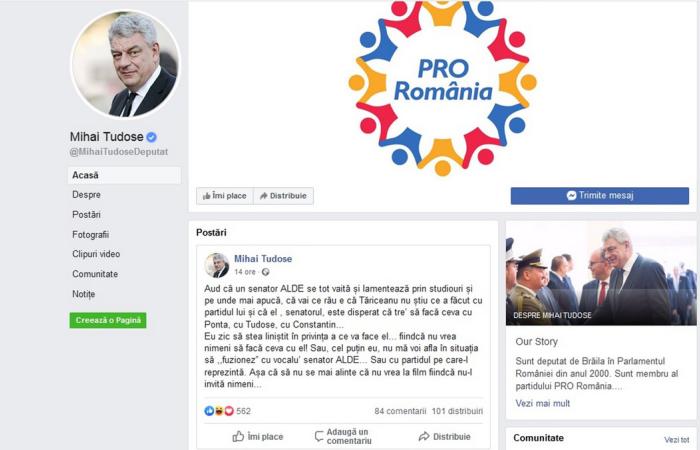
Task: Click the comment bubble icon under post
Action: [x=319, y=436]
